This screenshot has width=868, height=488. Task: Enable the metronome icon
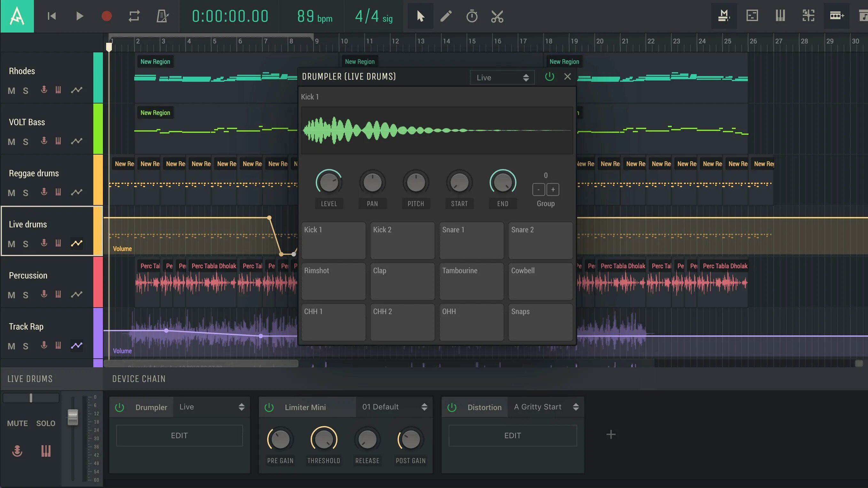(162, 16)
